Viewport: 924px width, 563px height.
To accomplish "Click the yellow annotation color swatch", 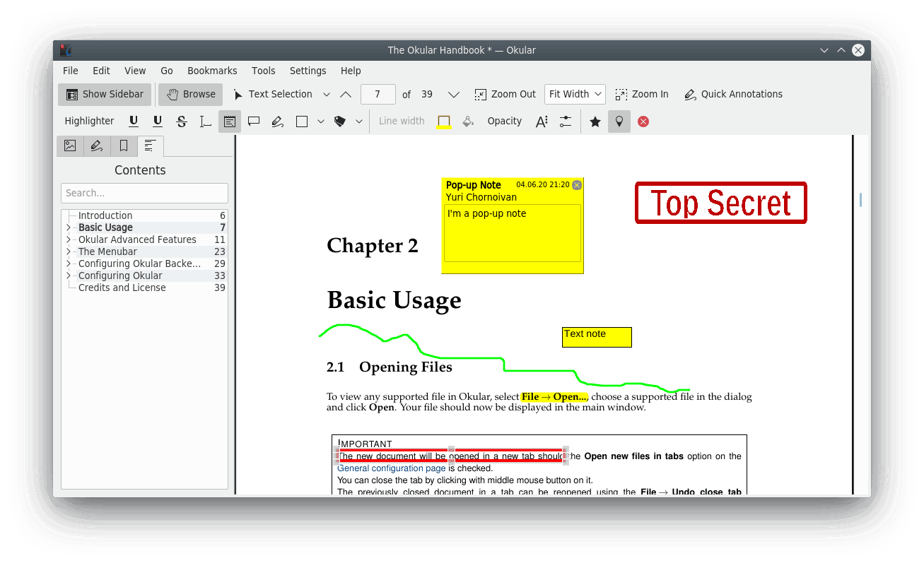I will (x=444, y=122).
